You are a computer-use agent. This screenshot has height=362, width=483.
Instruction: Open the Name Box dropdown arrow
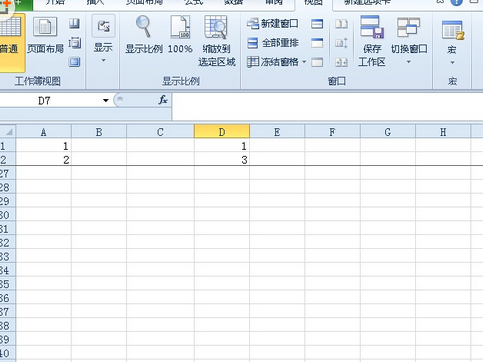pos(106,100)
